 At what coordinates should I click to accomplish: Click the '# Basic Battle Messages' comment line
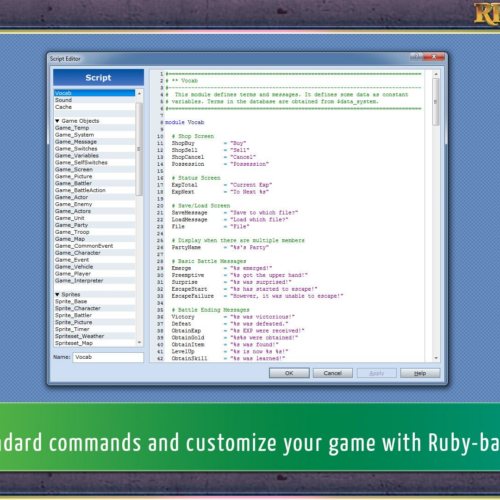(209, 261)
